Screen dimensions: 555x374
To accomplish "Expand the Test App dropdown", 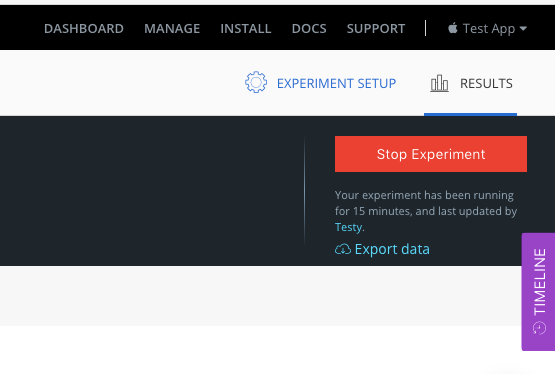I will [487, 29].
